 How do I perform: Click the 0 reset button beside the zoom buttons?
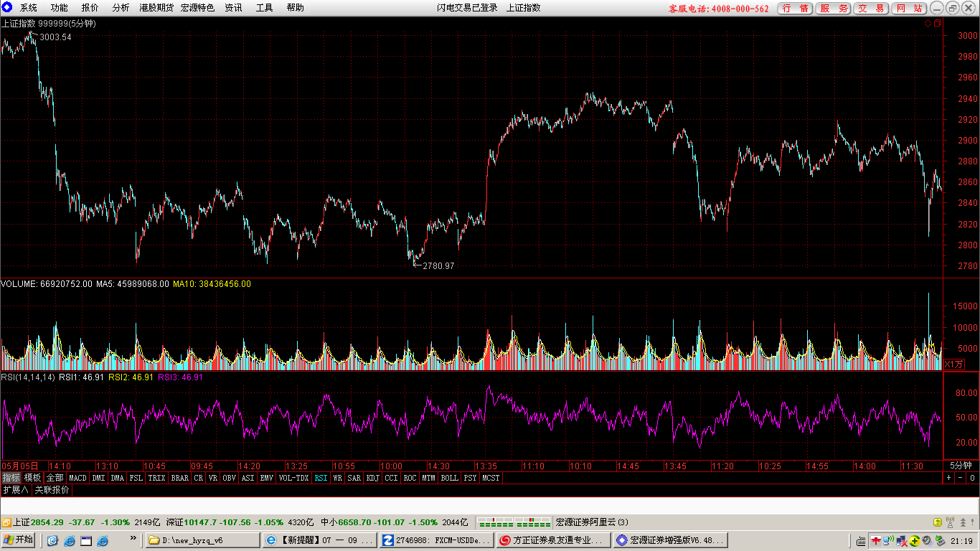pyautogui.click(x=973, y=478)
